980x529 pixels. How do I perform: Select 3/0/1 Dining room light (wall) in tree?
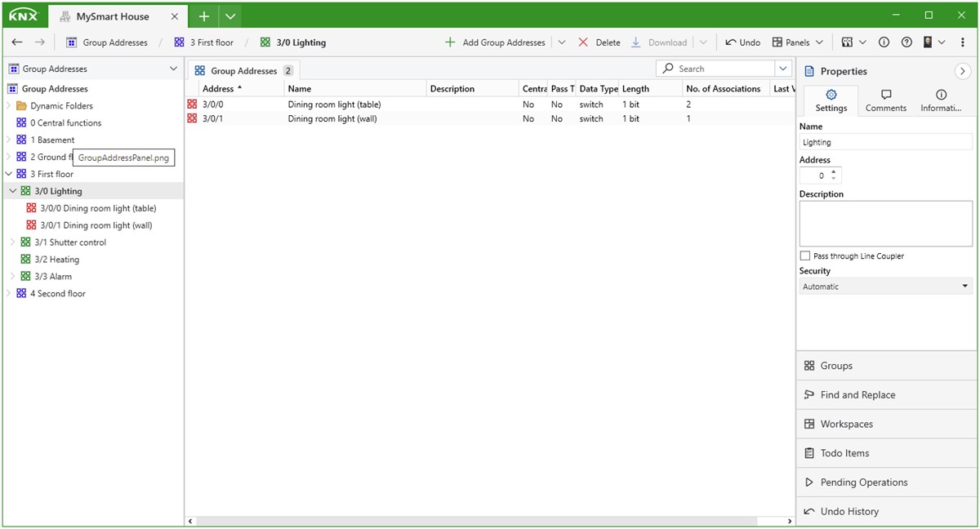(x=96, y=225)
